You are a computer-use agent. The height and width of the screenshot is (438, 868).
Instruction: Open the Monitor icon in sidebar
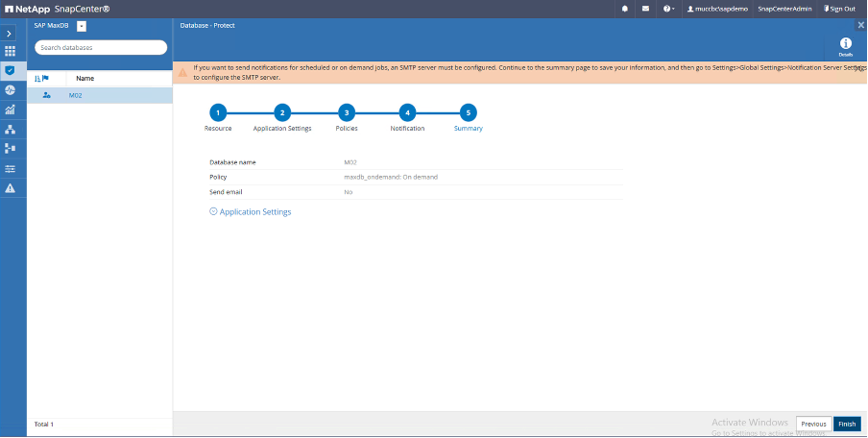(x=10, y=90)
